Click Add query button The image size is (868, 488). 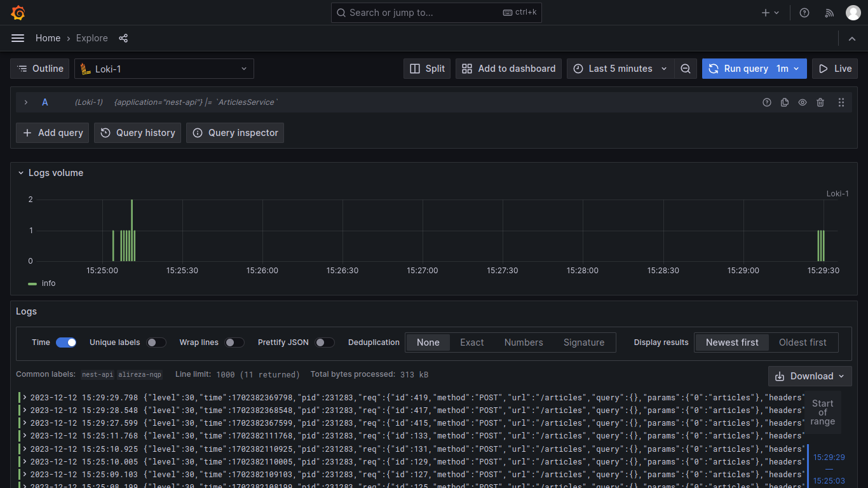(x=53, y=133)
